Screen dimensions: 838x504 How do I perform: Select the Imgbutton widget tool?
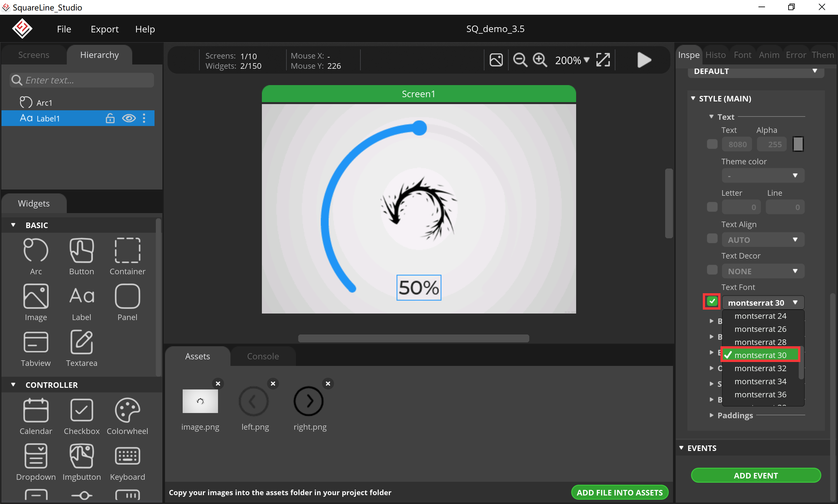(x=81, y=457)
